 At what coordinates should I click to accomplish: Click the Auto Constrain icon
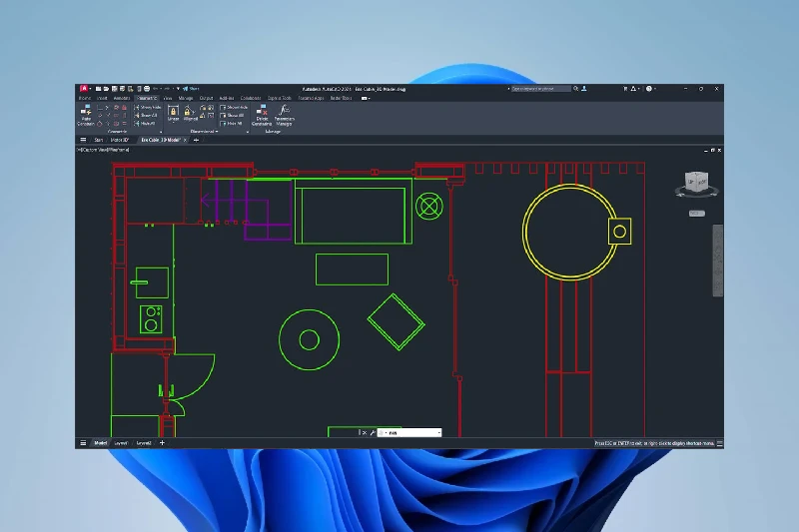(x=85, y=116)
